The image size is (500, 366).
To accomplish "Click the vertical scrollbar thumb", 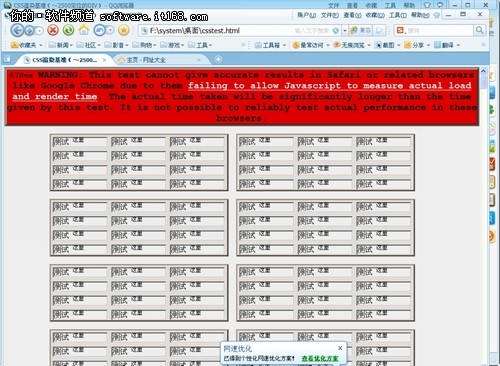I will (x=484, y=82).
